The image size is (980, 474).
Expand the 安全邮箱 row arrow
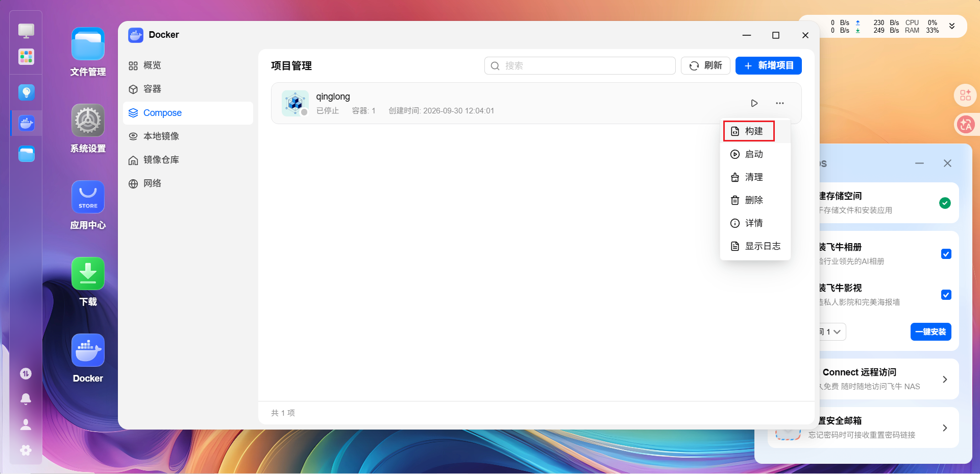coord(945,428)
